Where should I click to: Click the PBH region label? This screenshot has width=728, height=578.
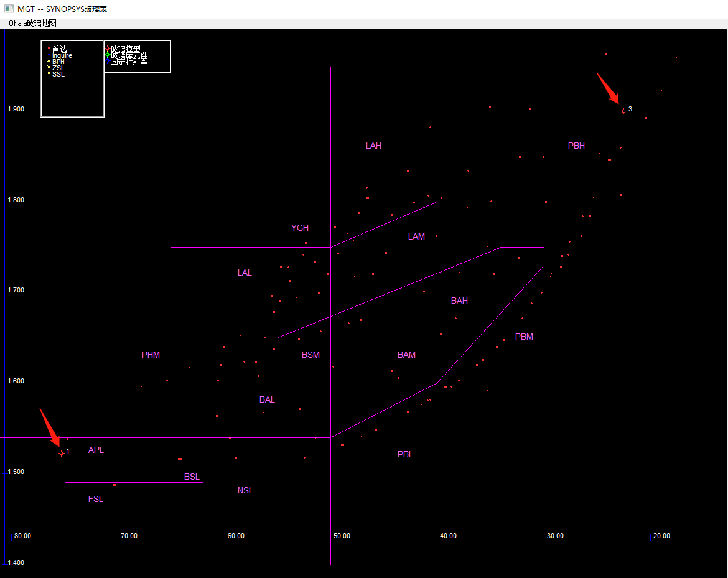(x=576, y=146)
